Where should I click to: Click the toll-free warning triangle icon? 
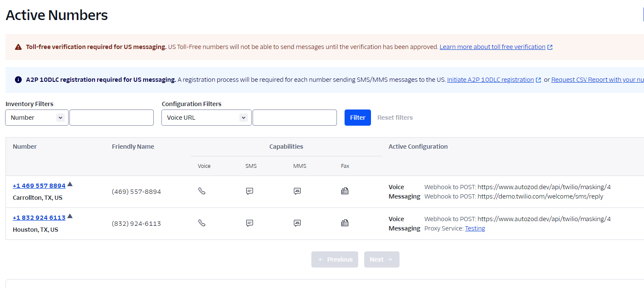point(18,47)
